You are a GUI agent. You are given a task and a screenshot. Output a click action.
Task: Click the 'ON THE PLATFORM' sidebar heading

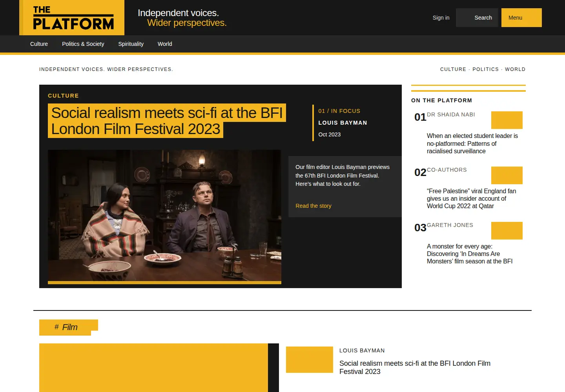[x=442, y=100]
